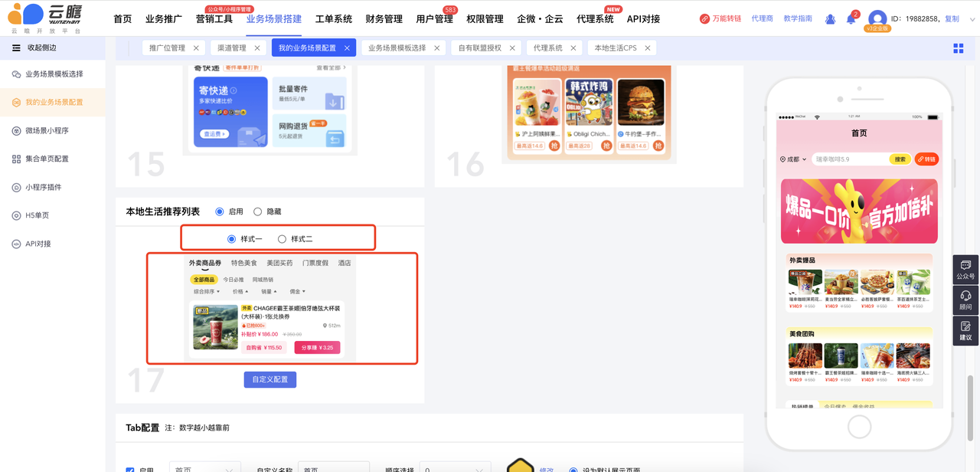Switch to the 本地生活CPS tab
980x472 pixels.
(616, 48)
